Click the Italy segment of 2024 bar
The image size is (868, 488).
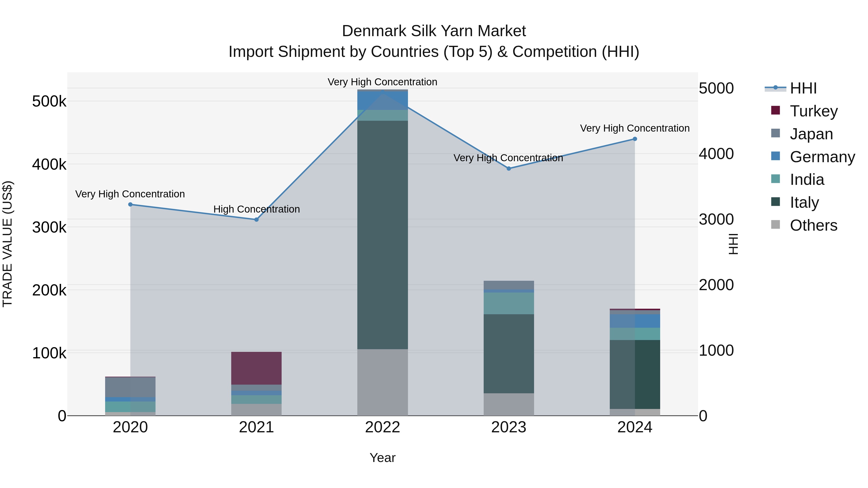[635, 374]
